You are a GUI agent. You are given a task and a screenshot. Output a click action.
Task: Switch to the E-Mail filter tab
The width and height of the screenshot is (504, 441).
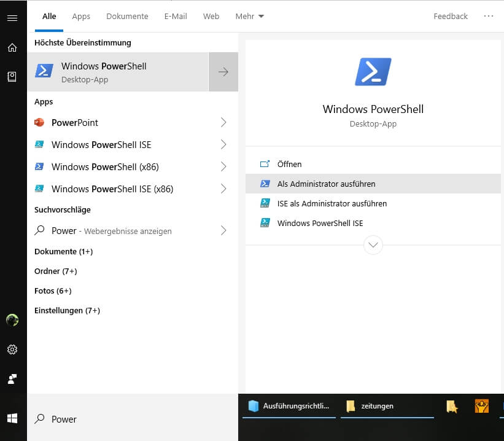(175, 16)
